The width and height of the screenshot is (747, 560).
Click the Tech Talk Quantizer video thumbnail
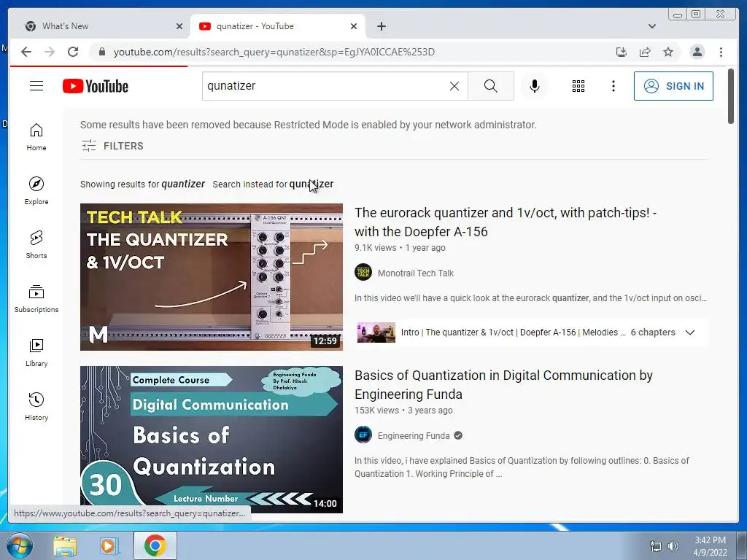click(211, 277)
